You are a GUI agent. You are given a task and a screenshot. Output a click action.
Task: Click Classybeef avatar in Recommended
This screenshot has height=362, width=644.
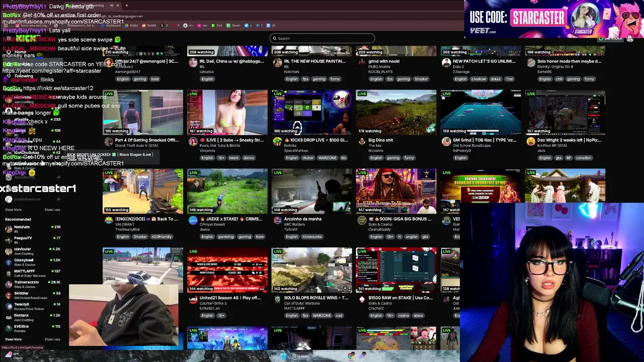[x=9, y=262]
